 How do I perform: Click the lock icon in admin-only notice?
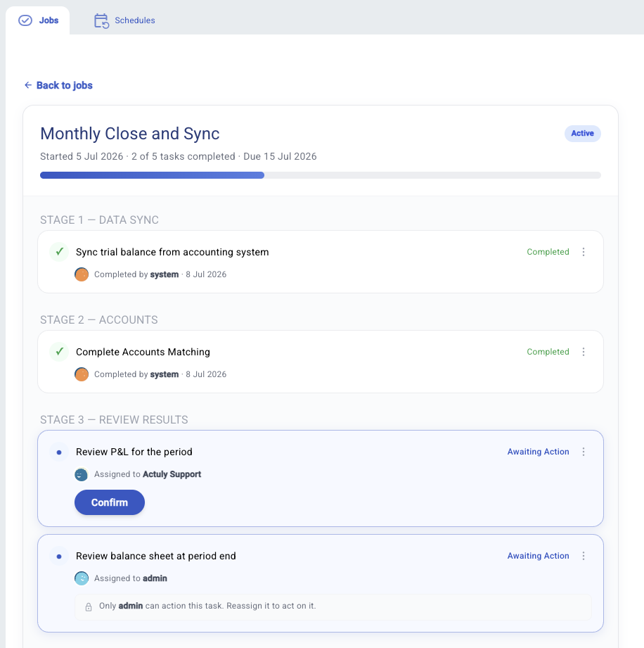(89, 606)
